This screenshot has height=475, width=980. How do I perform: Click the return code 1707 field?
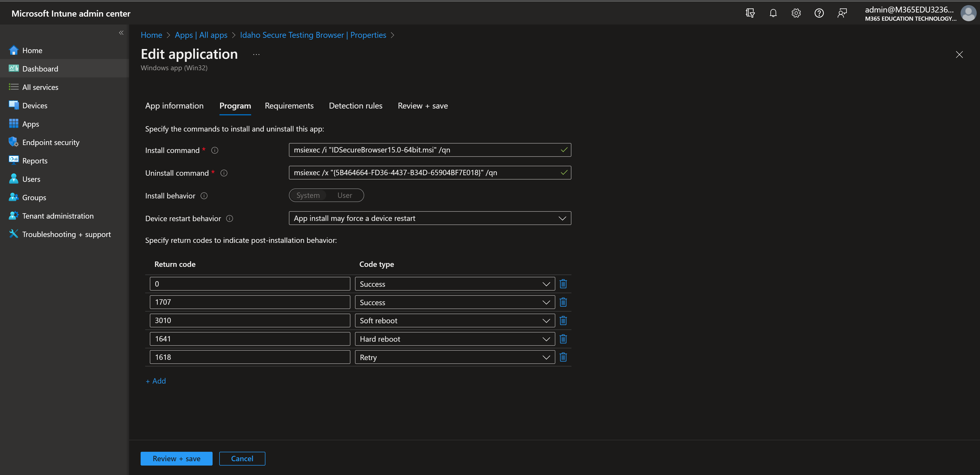(250, 302)
